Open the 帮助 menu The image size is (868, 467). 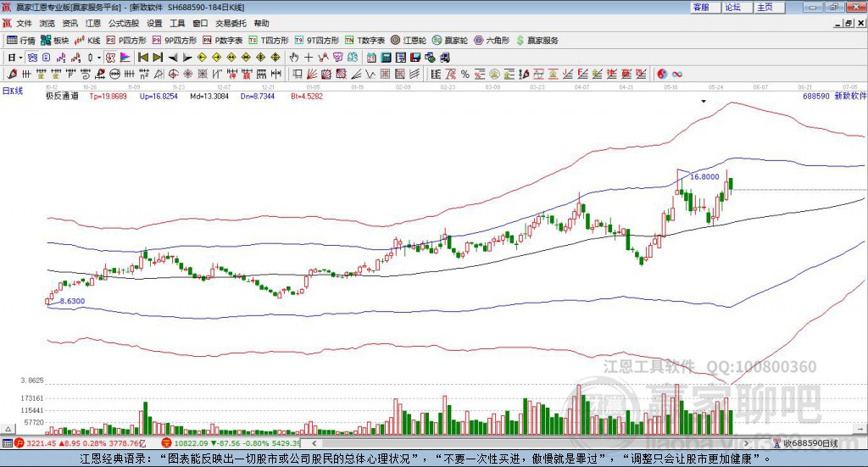(261, 23)
